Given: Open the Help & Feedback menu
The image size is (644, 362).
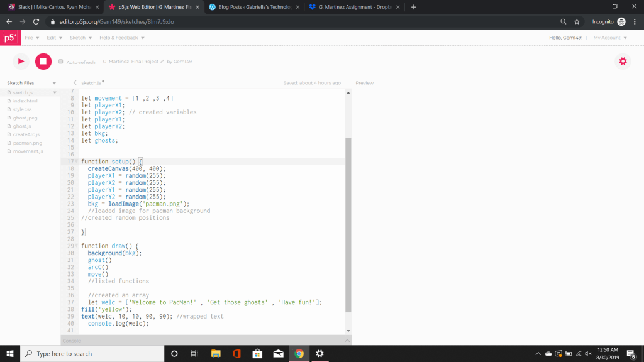Looking at the screenshot, I should click(121, 38).
